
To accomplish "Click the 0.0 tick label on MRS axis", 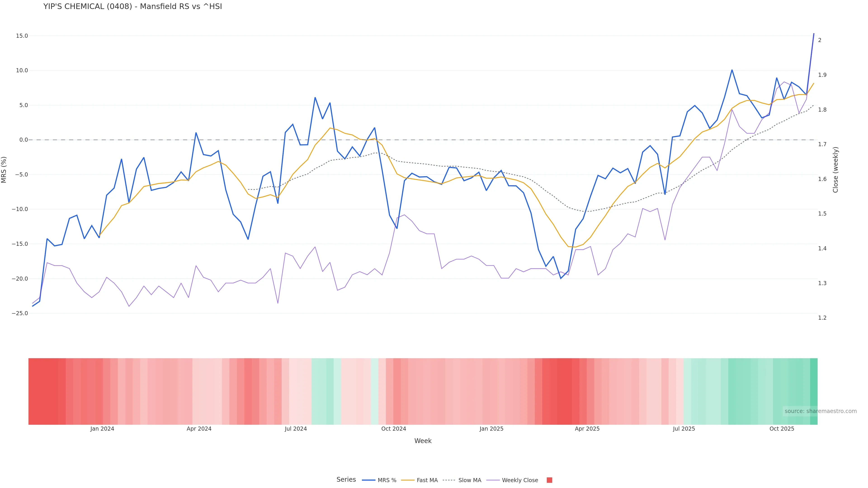I will click(x=23, y=140).
